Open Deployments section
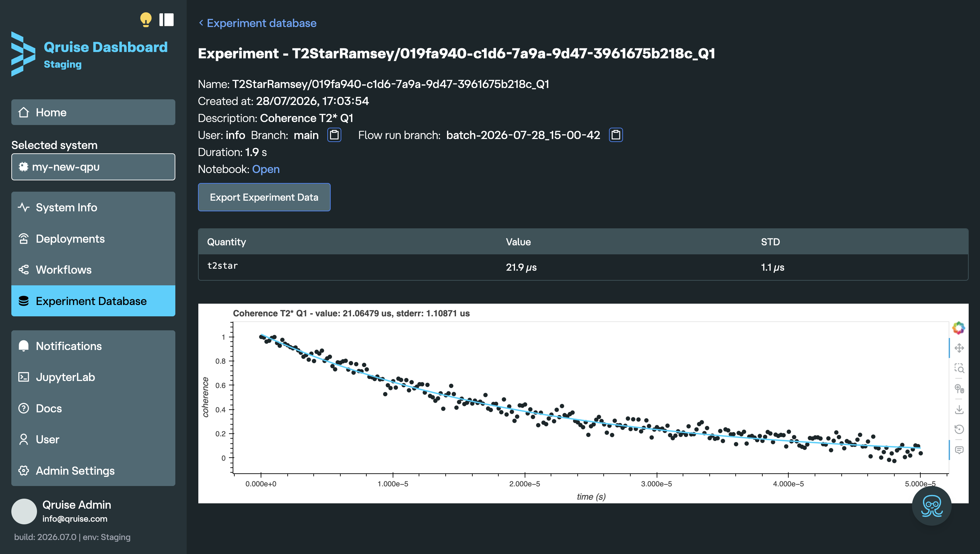This screenshot has width=980, height=554. (x=93, y=239)
